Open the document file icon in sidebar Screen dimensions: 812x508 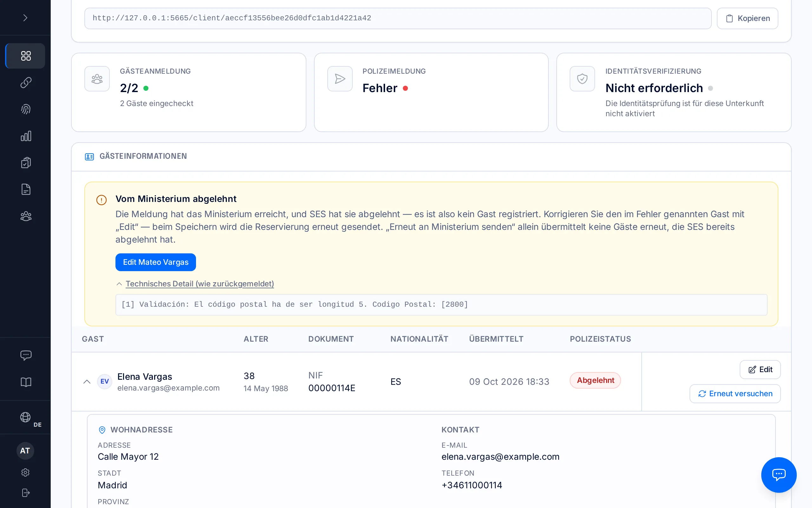25,190
